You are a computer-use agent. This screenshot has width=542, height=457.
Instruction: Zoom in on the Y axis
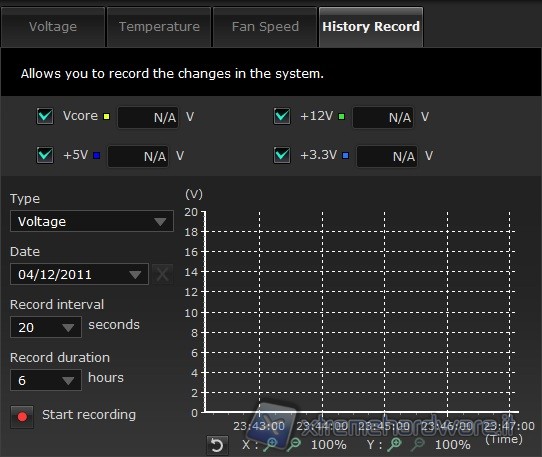[x=394, y=444]
